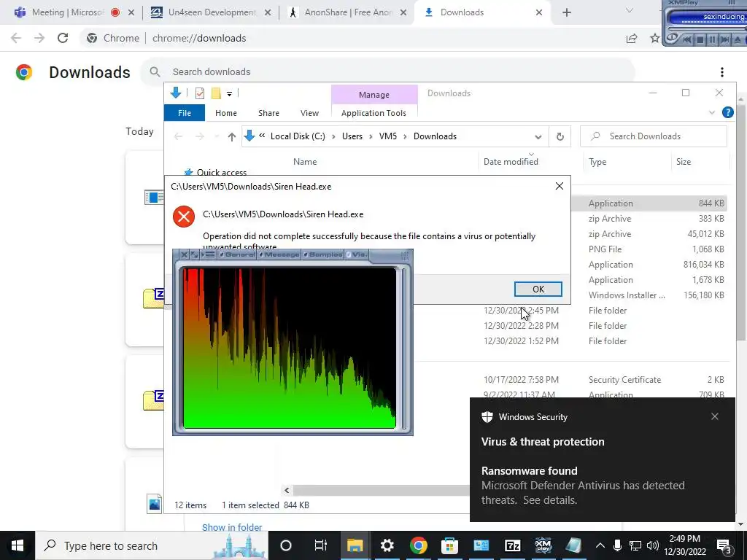Open a new Chrome tab

[x=566, y=12]
